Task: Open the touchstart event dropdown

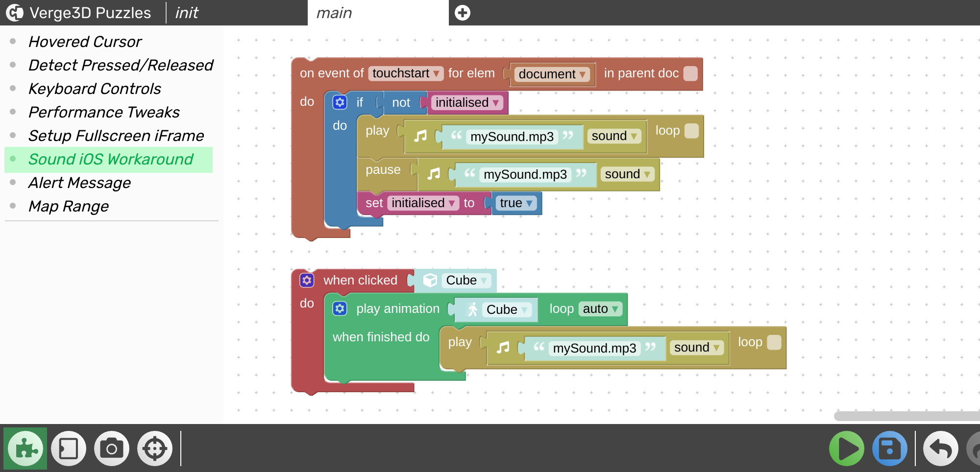Action: [405, 73]
